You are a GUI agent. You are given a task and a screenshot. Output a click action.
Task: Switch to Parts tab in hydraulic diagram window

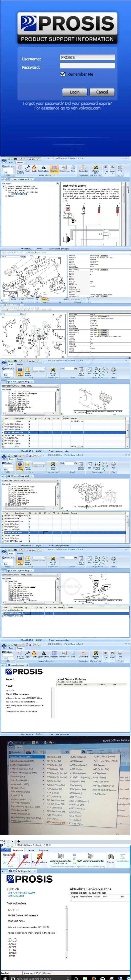[x=11, y=162]
